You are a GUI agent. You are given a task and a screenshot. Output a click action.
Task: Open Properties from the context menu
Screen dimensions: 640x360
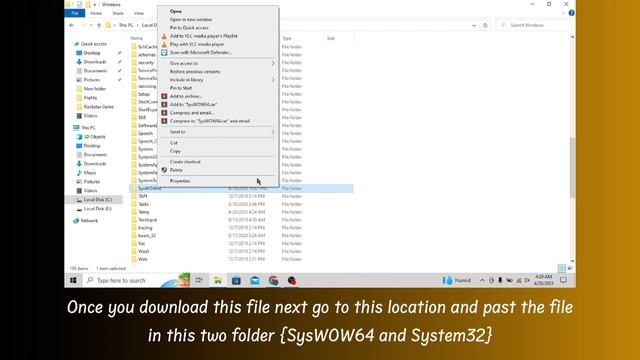180,181
